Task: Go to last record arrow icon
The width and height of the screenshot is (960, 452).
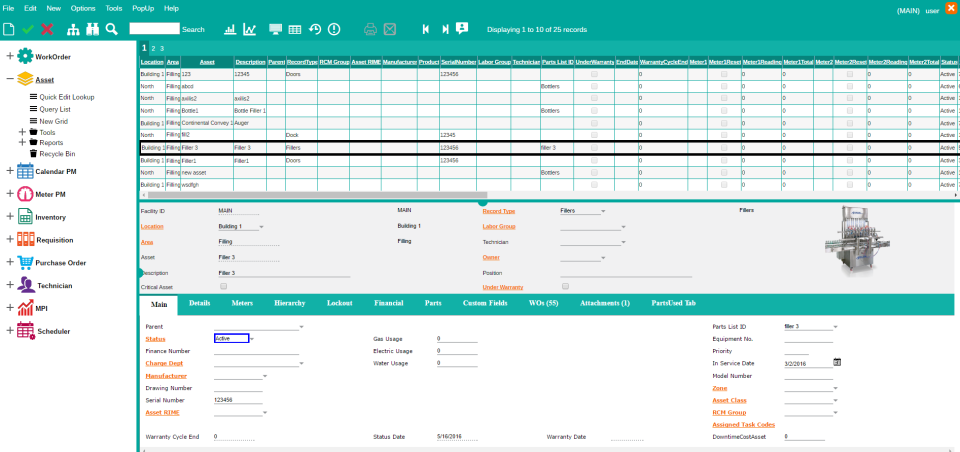Action: coord(445,29)
